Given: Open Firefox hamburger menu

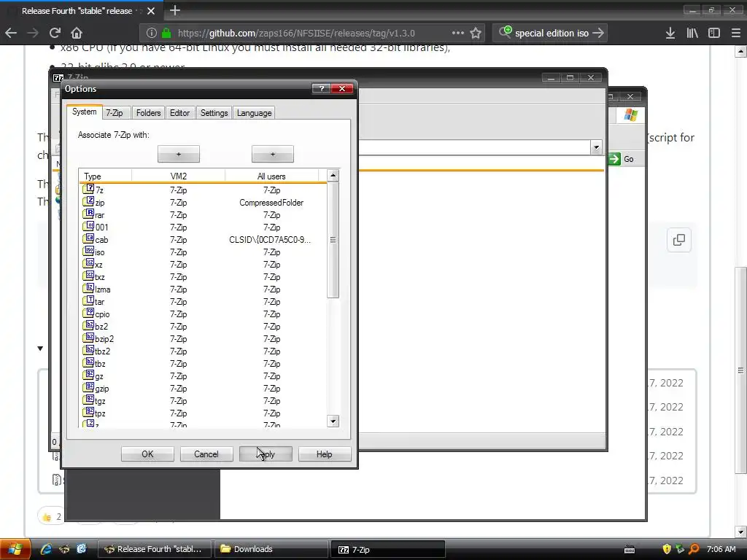Looking at the screenshot, I should click(x=735, y=33).
